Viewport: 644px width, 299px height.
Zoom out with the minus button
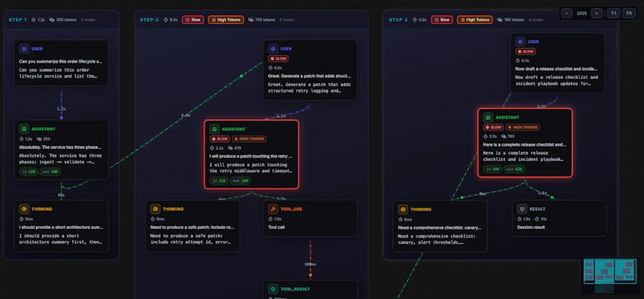pyautogui.click(x=567, y=13)
